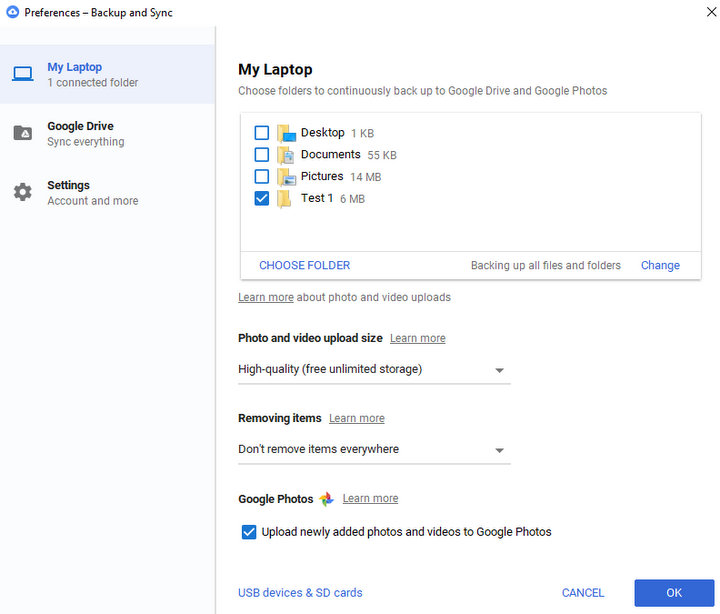Click the Test 1 folder name
720x614 pixels.
click(317, 198)
